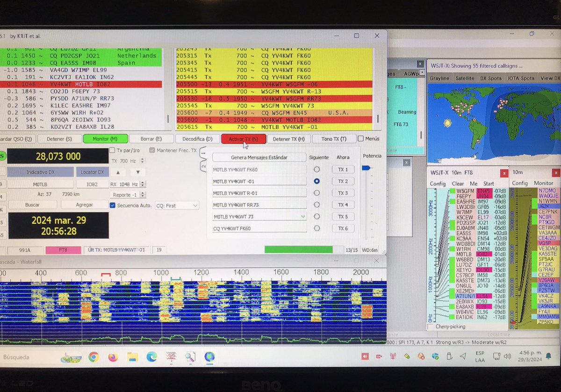The image size is (561, 392).
Task: Toggle the Tx par/1ro checkbox
Action: click(x=112, y=150)
